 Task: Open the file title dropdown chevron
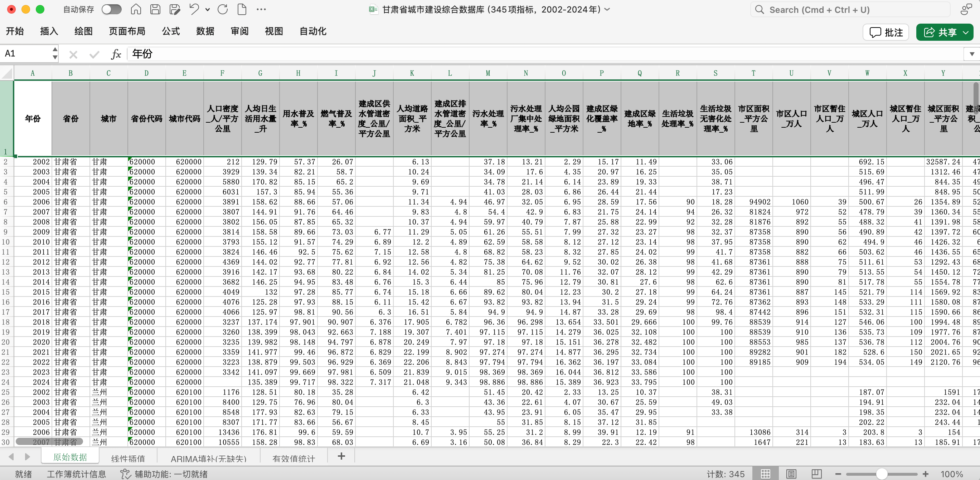click(607, 10)
